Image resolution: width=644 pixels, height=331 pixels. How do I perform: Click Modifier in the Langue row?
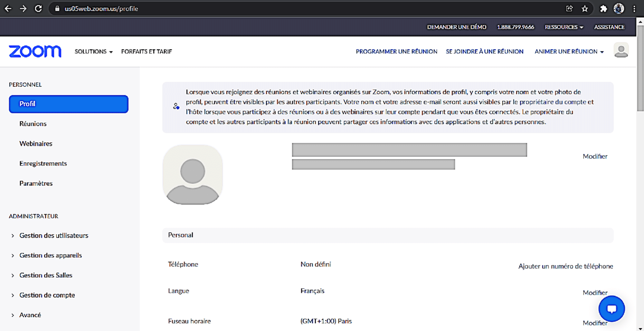(x=595, y=293)
